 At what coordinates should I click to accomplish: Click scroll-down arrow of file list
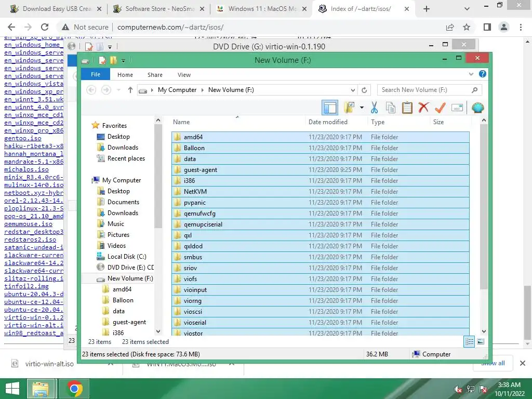point(484,331)
